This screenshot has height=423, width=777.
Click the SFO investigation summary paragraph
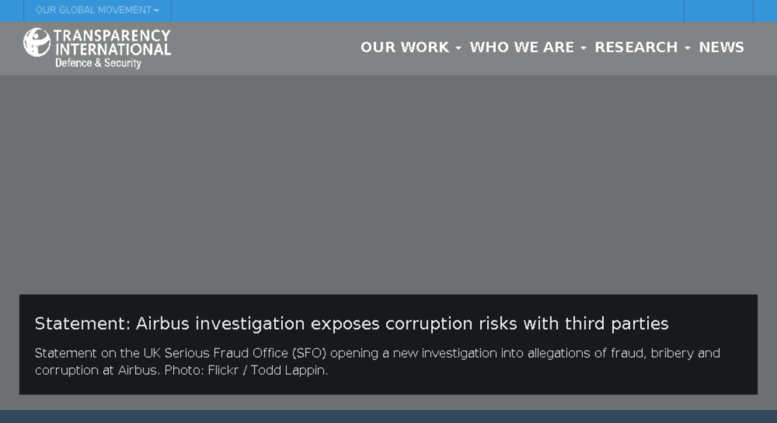click(x=377, y=362)
